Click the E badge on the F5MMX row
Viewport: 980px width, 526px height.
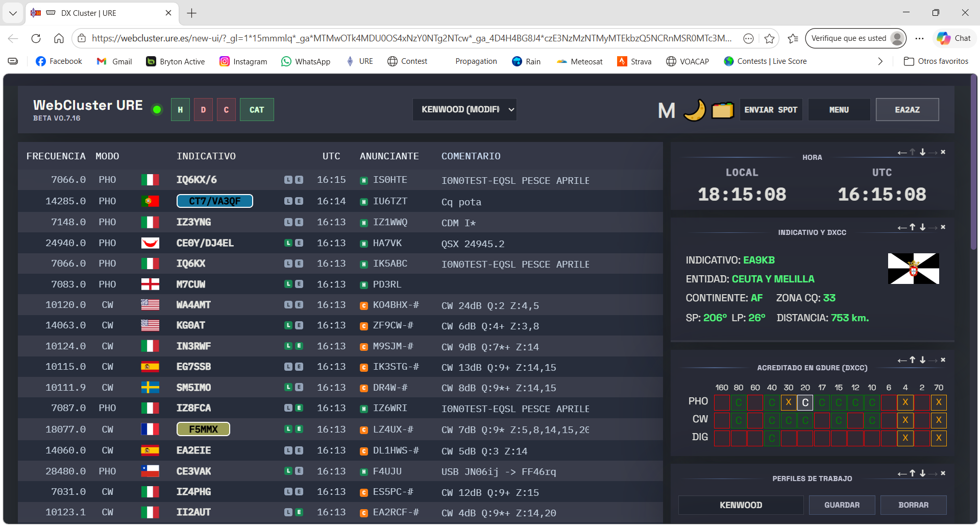[299, 429]
